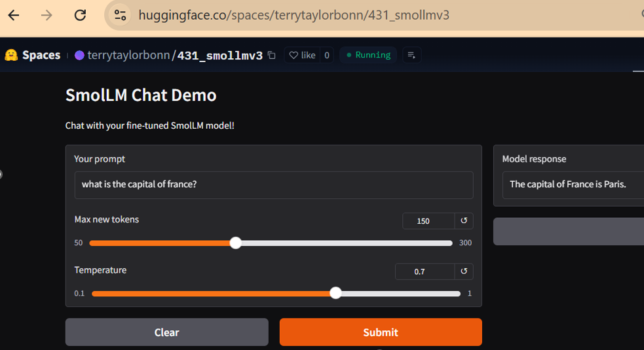Click the 'Your prompt' label
Viewport: 644px width, 350px height.
pyautogui.click(x=100, y=159)
